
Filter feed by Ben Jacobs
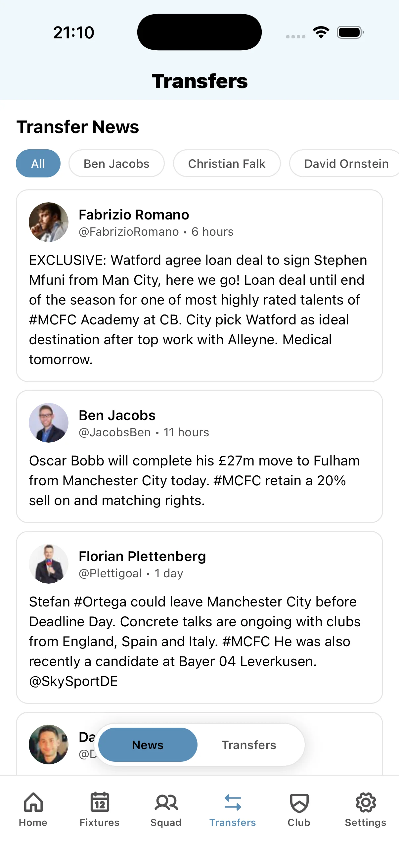pyautogui.click(x=116, y=164)
